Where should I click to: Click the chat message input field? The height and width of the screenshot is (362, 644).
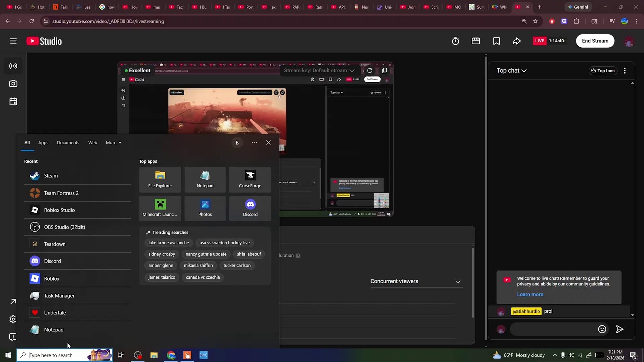point(552,329)
